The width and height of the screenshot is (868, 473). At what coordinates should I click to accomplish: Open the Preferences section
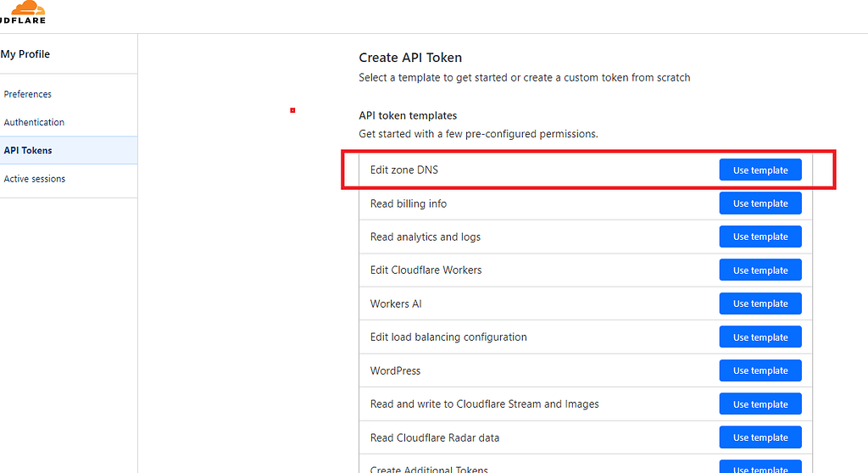[x=28, y=94]
